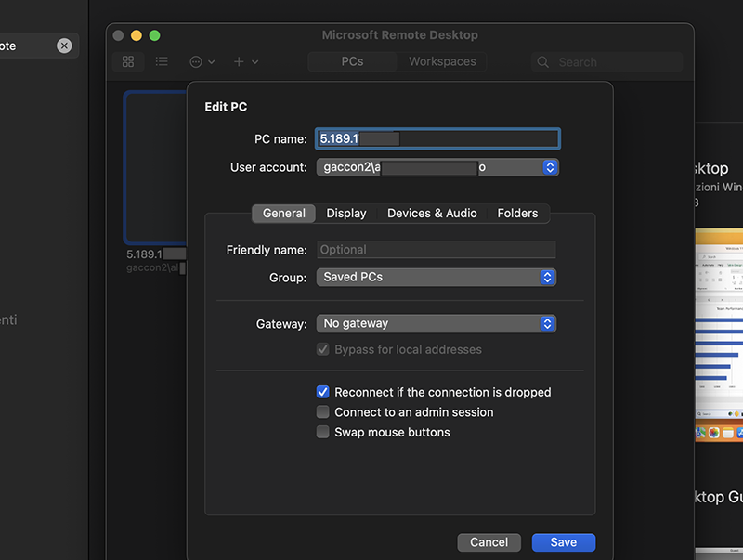
Task: Enable Connect to an admin session
Action: tap(322, 412)
